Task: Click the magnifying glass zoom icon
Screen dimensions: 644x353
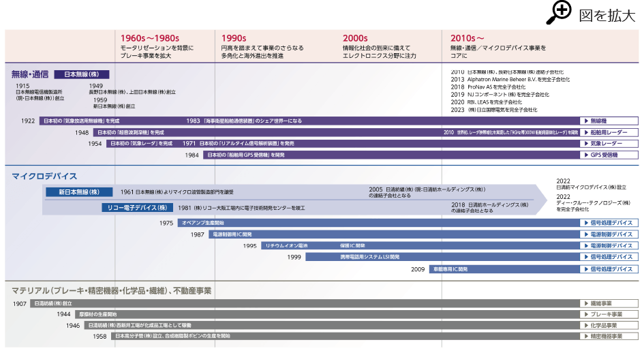Action: click(559, 13)
